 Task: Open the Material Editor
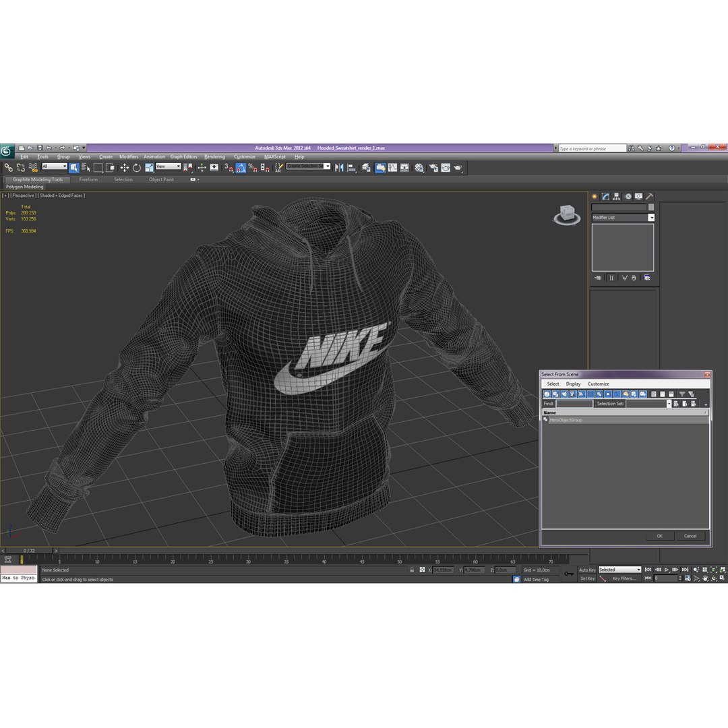pos(419,168)
